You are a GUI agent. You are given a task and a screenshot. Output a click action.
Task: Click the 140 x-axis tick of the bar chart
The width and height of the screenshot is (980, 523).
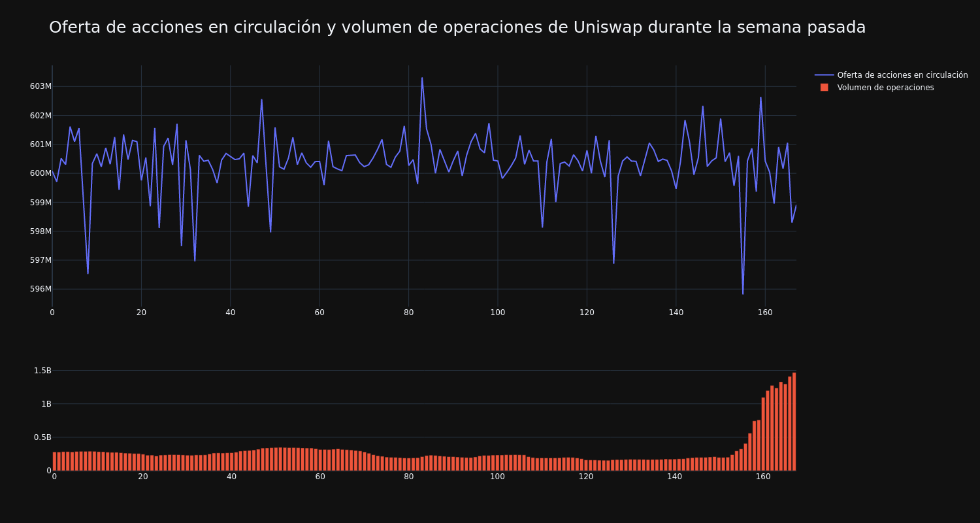pos(675,477)
